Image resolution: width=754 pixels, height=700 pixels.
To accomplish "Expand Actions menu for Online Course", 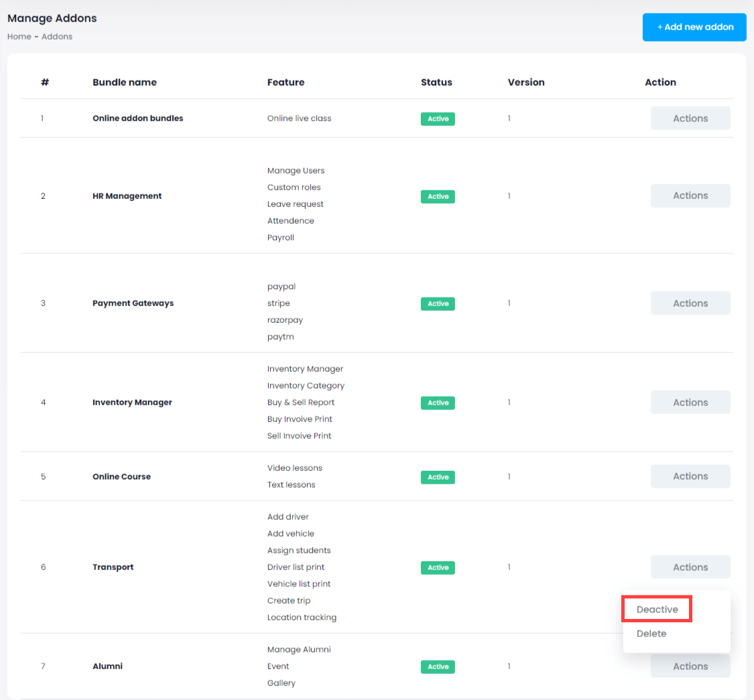I will [x=690, y=476].
